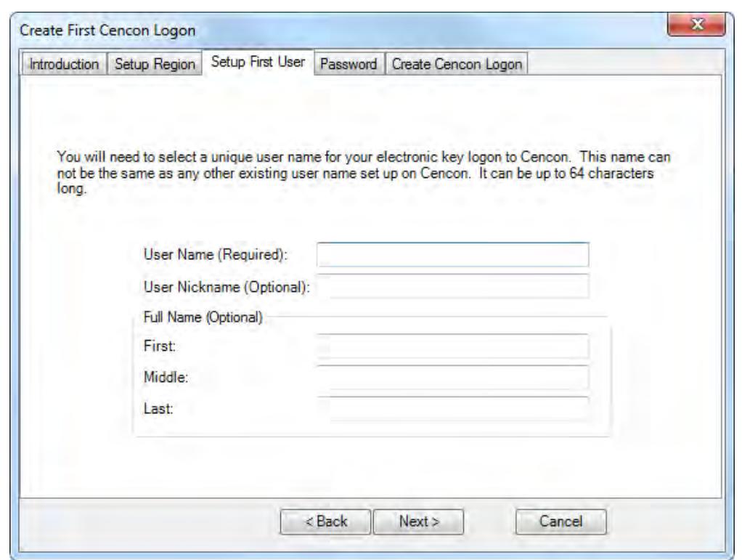Open the Create Cencon Logon tab

click(457, 64)
